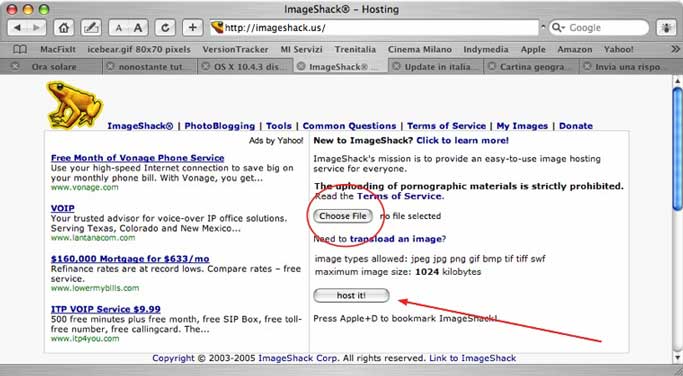The width and height of the screenshot is (683, 376).
Task: Switch to Update in italia tab
Action: pyautogui.click(x=437, y=67)
